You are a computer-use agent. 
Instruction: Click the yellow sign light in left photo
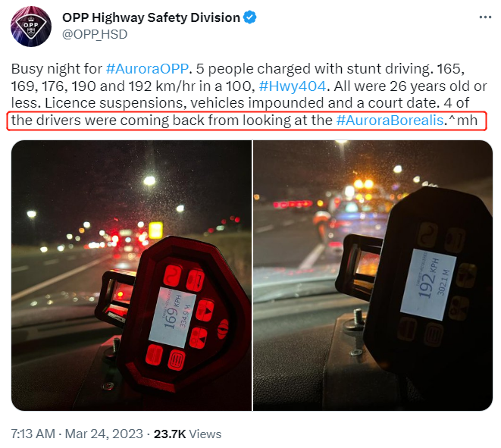(155, 230)
